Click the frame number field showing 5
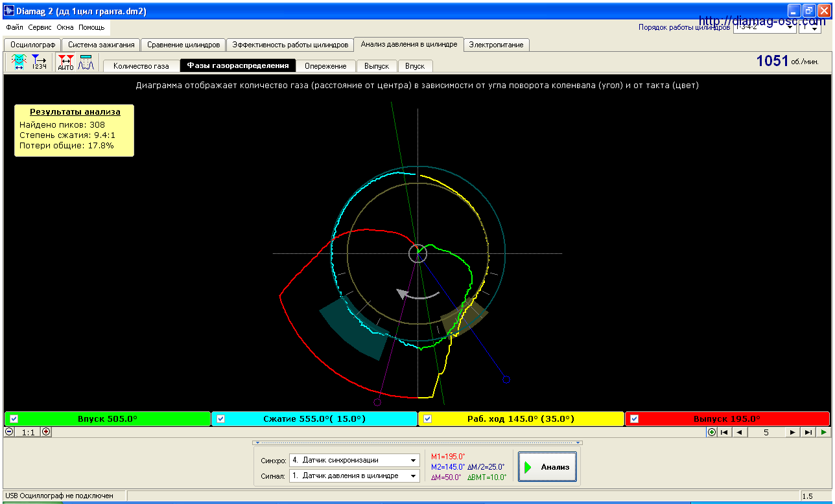The image size is (835, 504). [766, 432]
